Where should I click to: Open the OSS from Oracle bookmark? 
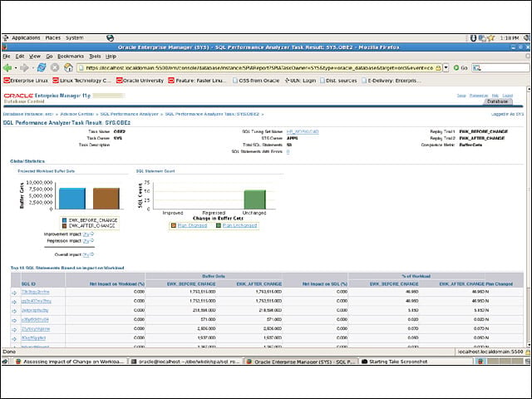pyautogui.click(x=256, y=81)
